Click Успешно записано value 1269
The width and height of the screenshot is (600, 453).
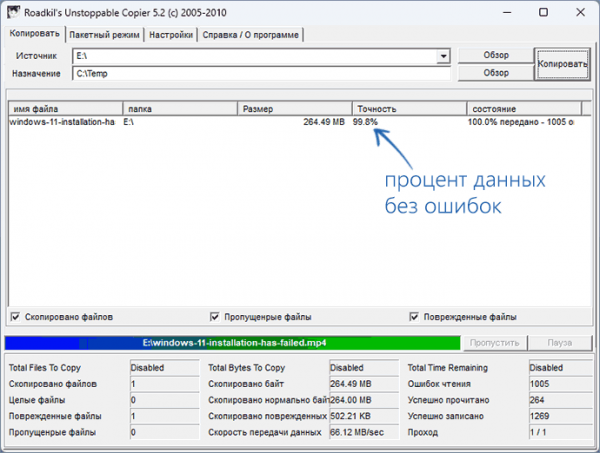(561, 416)
